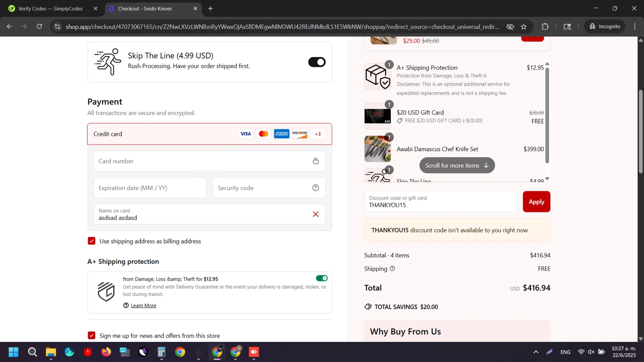This screenshot has width=644, height=362.
Task: Click the third-party cookies blocked eye icon
Action: click(x=510, y=27)
